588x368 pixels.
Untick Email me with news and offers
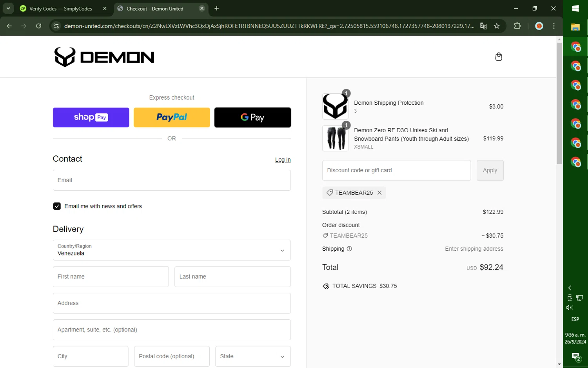tap(57, 206)
